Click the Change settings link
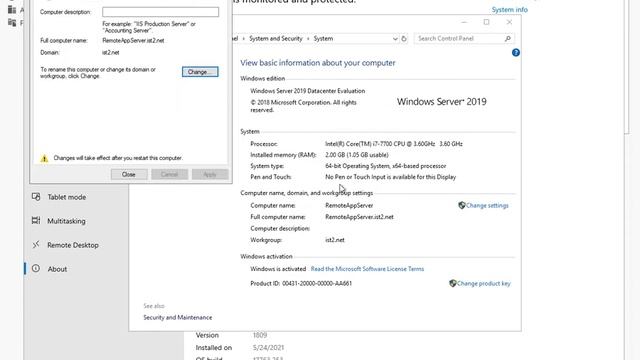This screenshot has height=360, width=640. pyautogui.click(x=487, y=206)
